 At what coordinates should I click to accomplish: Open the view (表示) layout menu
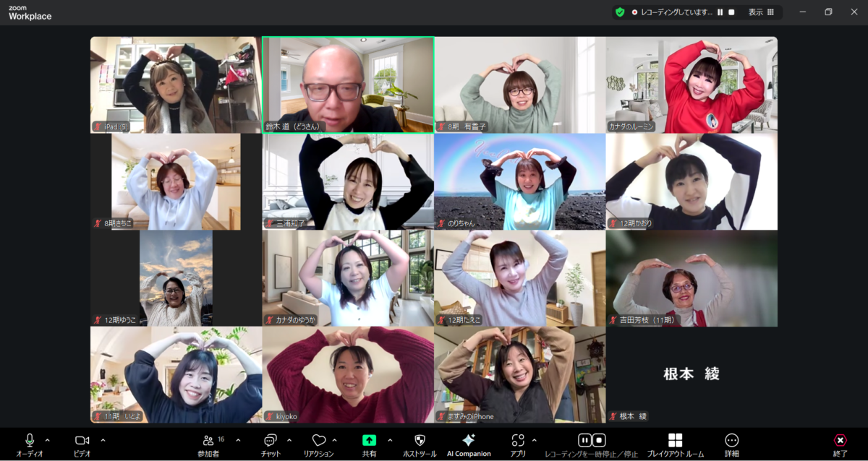pyautogui.click(x=762, y=12)
